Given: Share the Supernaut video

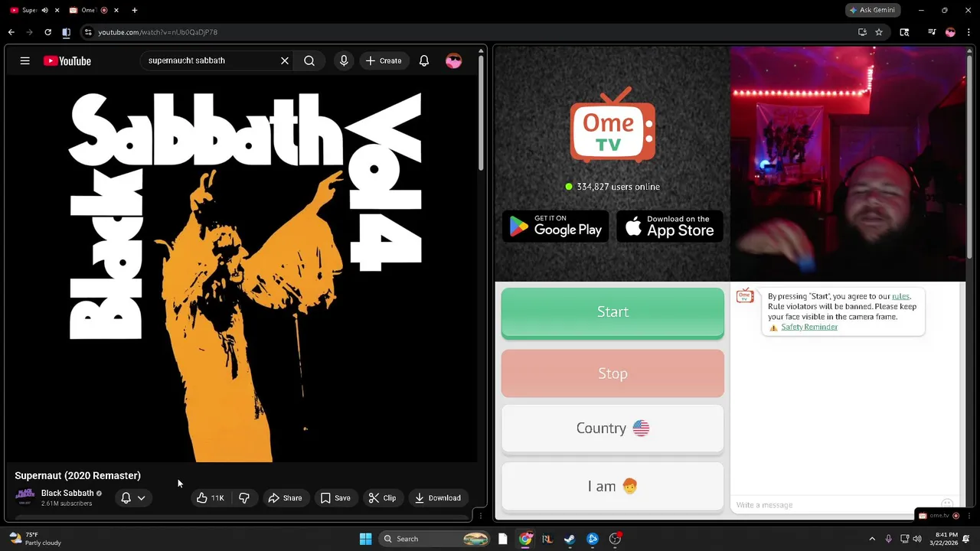Looking at the screenshot, I should [x=285, y=498].
